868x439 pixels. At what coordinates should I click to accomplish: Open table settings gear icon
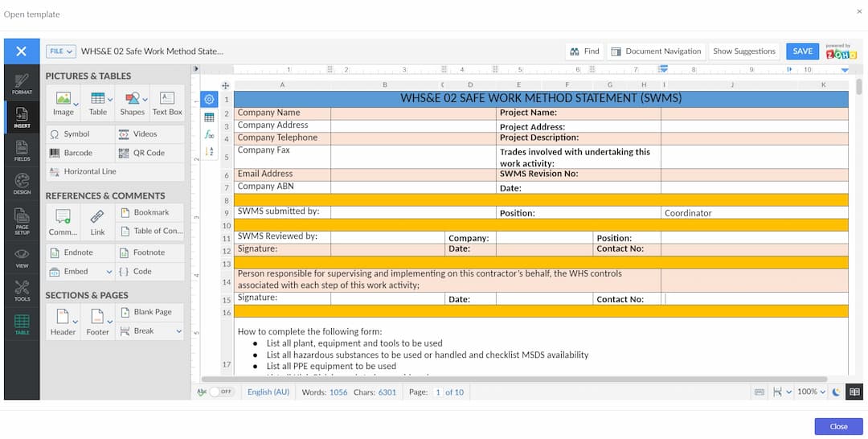pos(209,100)
